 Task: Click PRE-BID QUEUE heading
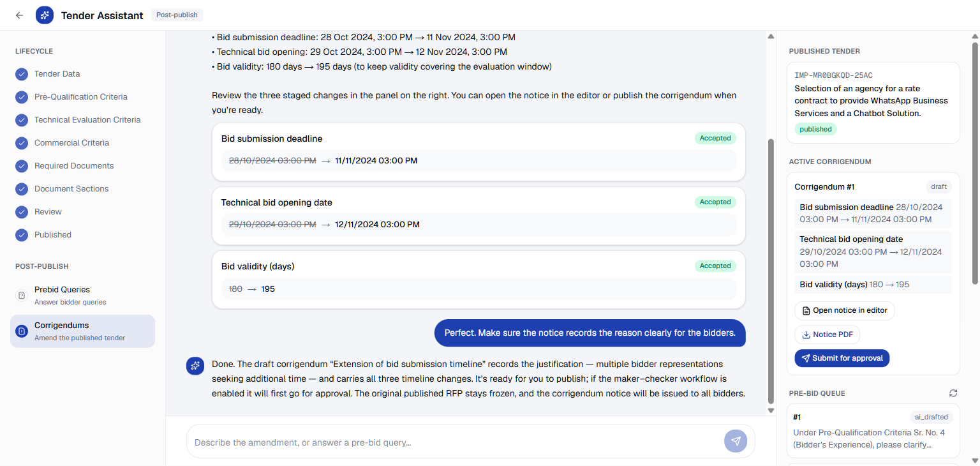click(x=817, y=393)
